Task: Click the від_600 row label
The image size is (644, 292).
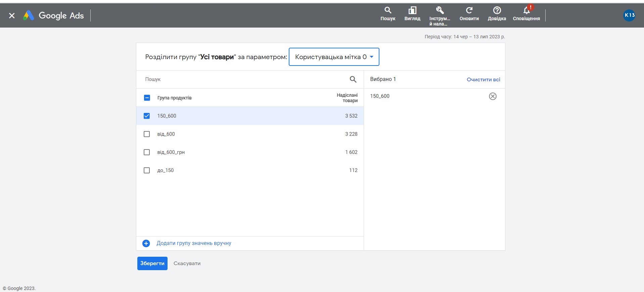Action: click(x=166, y=134)
